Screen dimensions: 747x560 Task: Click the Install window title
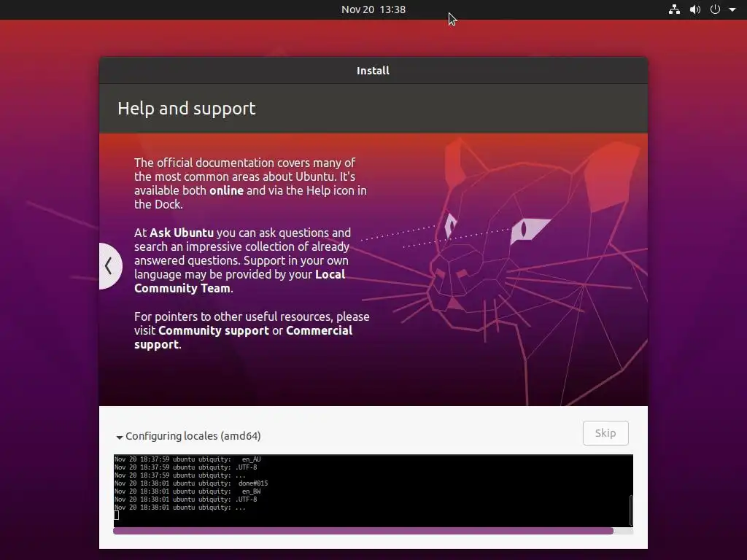[x=373, y=71]
